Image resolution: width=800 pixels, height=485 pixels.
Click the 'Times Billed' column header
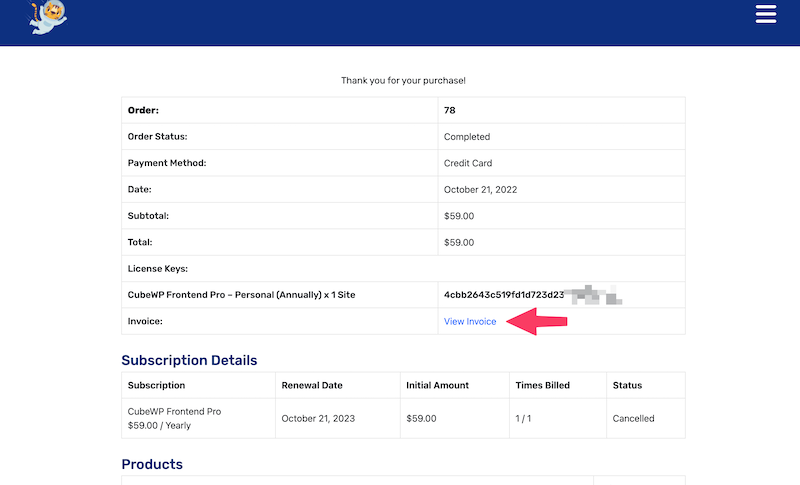(542, 385)
